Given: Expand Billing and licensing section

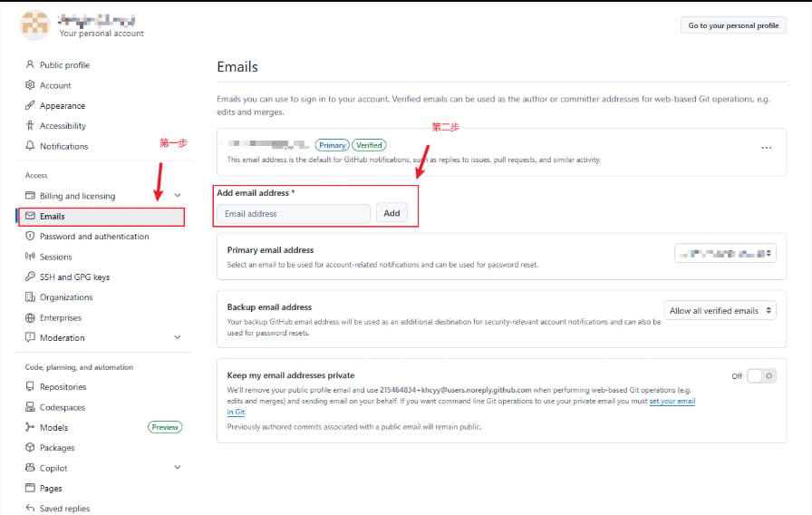Looking at the screenshot, I should (x=177, y=195).
